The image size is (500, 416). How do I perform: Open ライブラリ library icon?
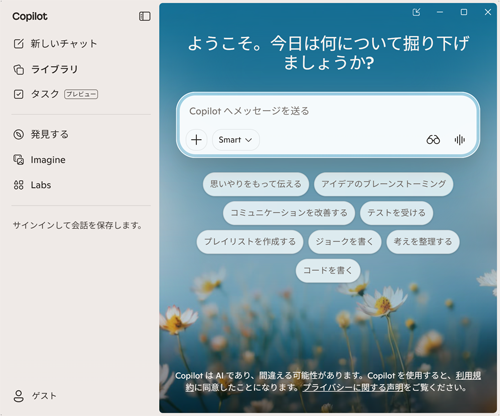19,69
